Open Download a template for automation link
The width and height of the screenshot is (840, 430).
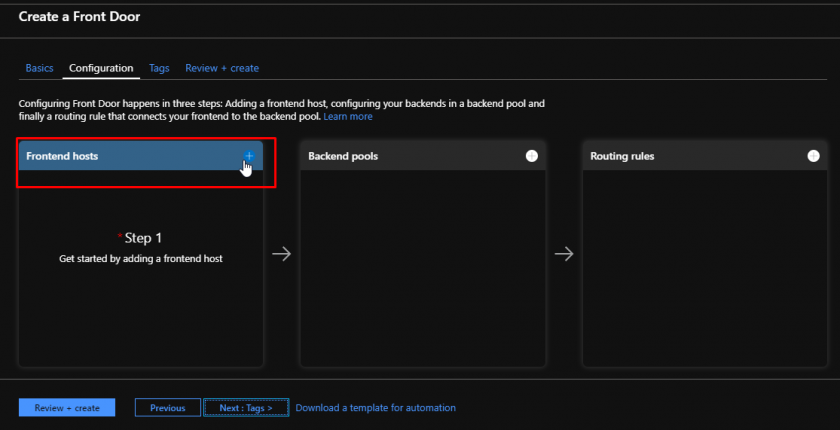[376, 408]
